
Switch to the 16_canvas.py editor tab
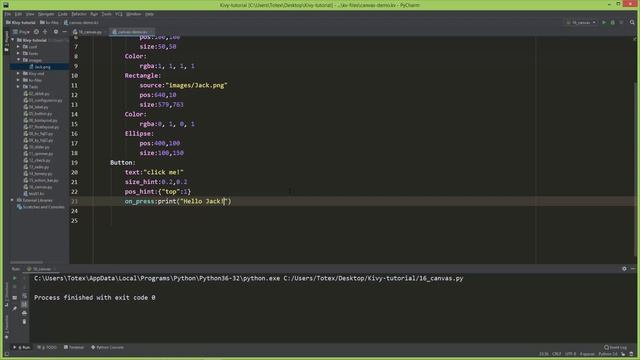point(88,31)
